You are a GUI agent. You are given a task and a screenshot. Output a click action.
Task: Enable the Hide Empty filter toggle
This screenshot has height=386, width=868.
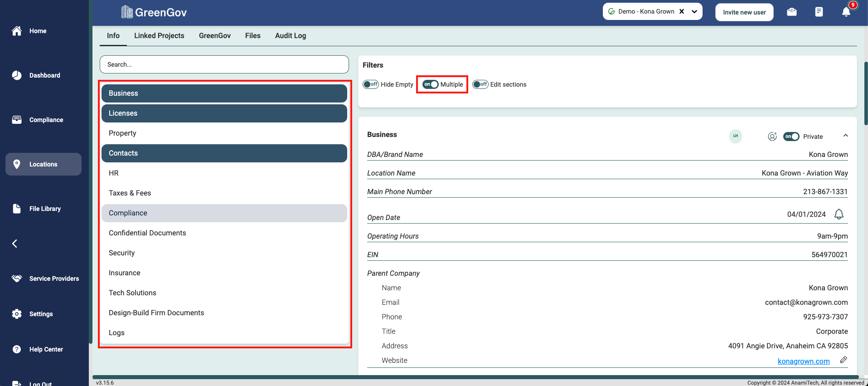tap(371, 84)
